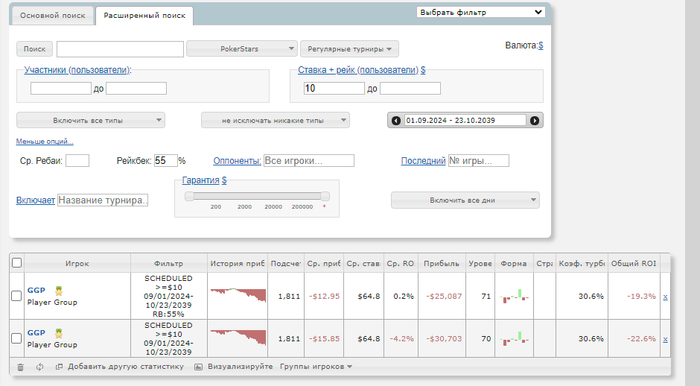Toggle the select-all checkbox in table header
Screen dimensions: 700x386
click(17, 263)
